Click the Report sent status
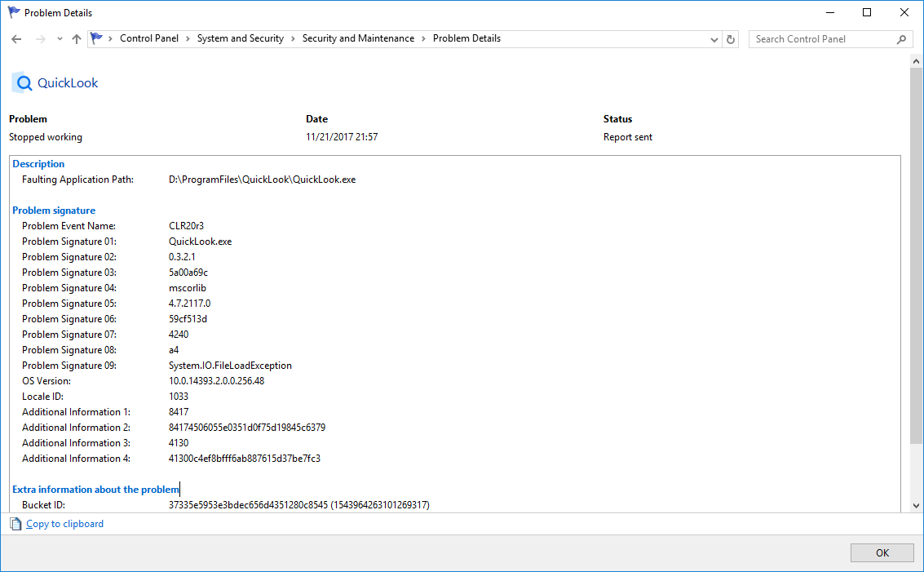This screenshot has height=572, width=924. pos(628,137)
